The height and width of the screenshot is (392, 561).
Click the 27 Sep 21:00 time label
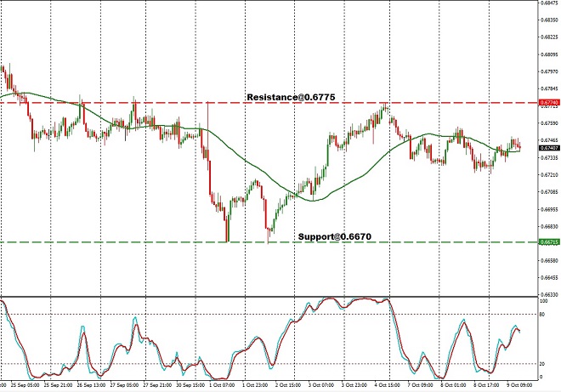pyautogui.click(x=156, y=385)
